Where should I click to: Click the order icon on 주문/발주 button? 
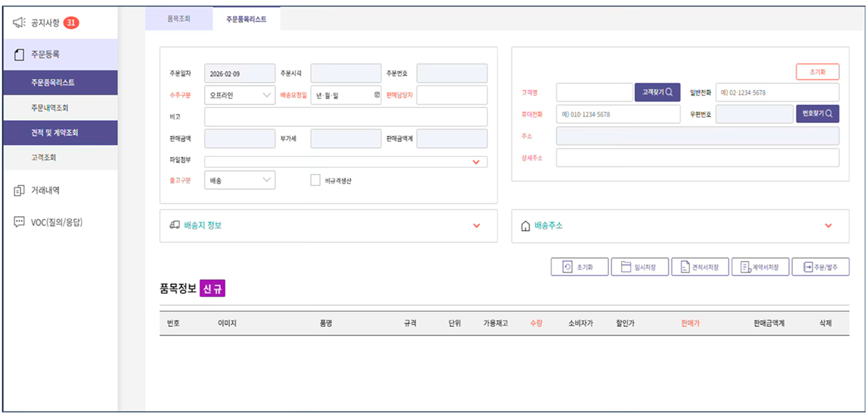[807, 267]
